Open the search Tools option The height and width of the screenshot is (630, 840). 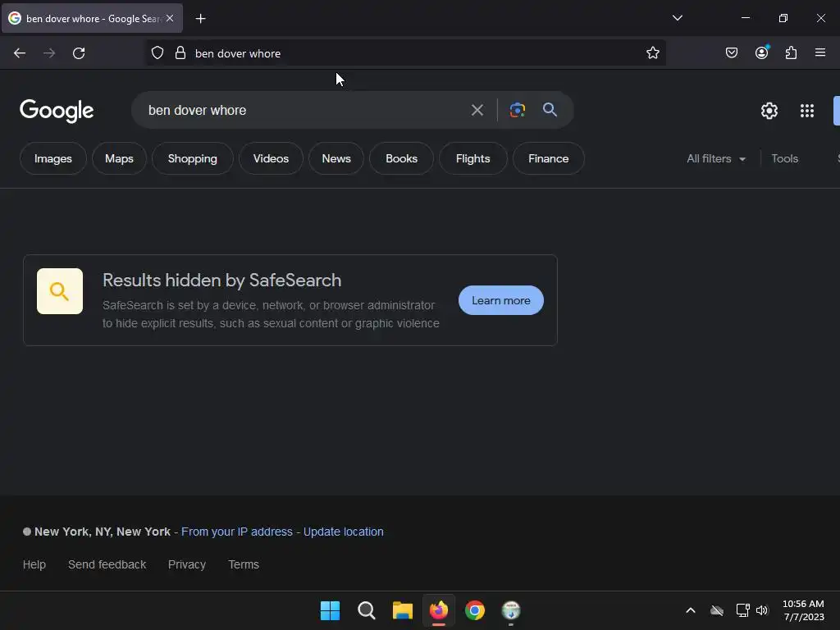click(784, 158)
